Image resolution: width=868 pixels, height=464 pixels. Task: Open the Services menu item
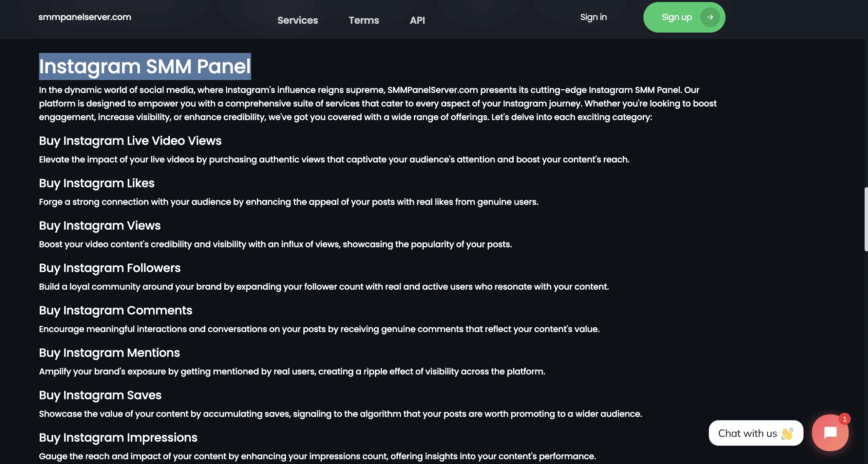click(298, 20)
